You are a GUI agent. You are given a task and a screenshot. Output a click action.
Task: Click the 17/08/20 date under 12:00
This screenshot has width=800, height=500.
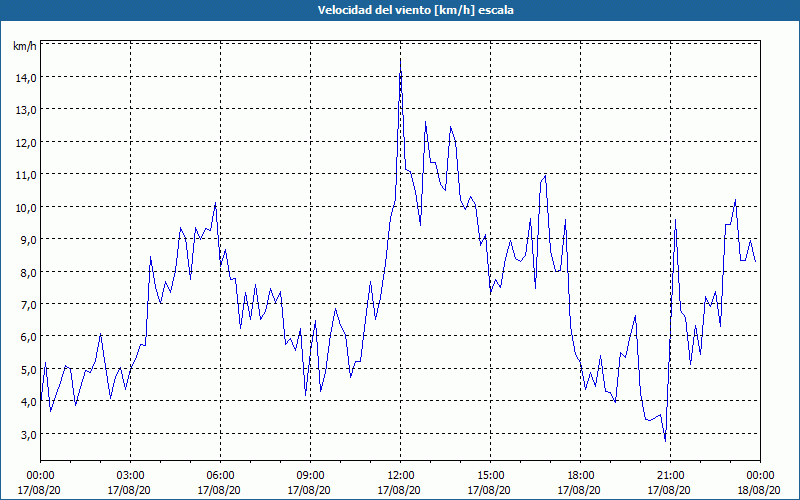(399, 490)
